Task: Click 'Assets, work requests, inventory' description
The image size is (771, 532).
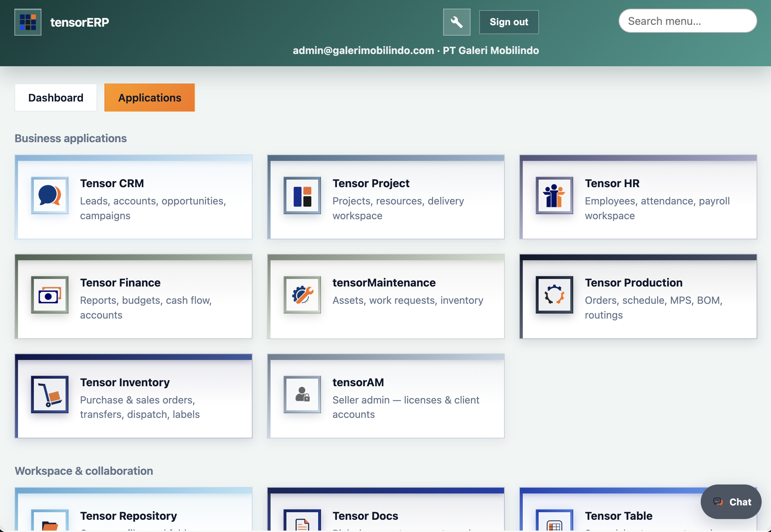Action: 408,300
